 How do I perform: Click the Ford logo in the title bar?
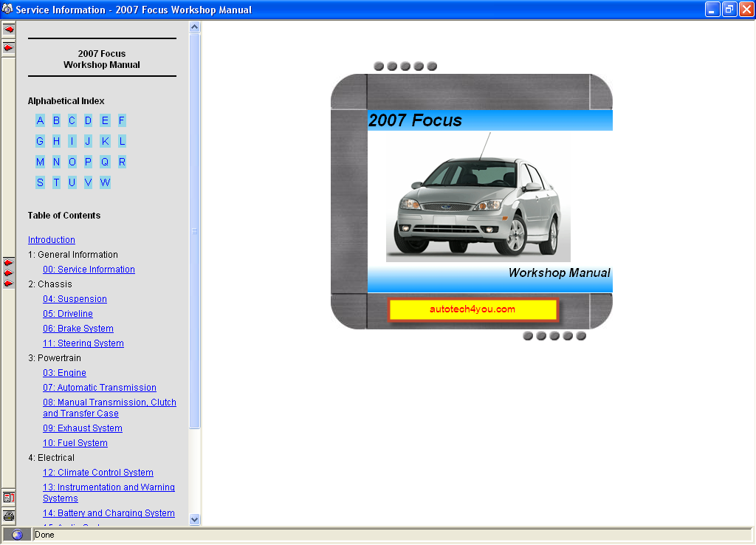[7, 10]
